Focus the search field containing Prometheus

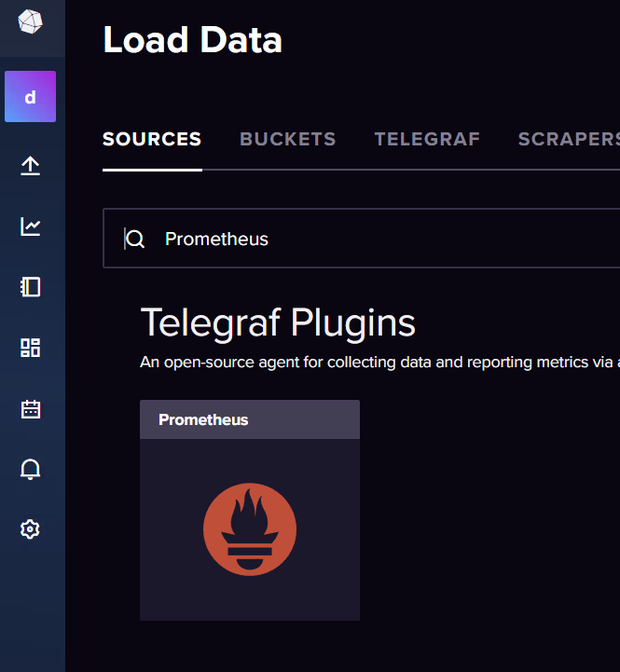362,239
